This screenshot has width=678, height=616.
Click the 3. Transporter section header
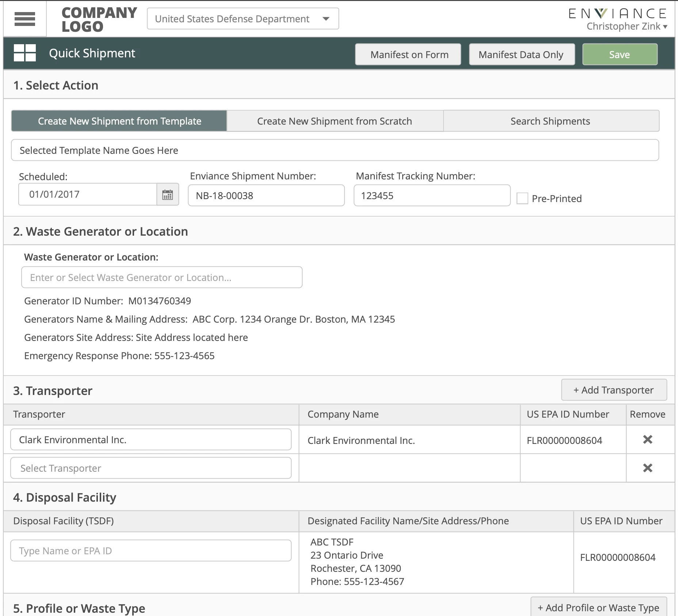53,391
